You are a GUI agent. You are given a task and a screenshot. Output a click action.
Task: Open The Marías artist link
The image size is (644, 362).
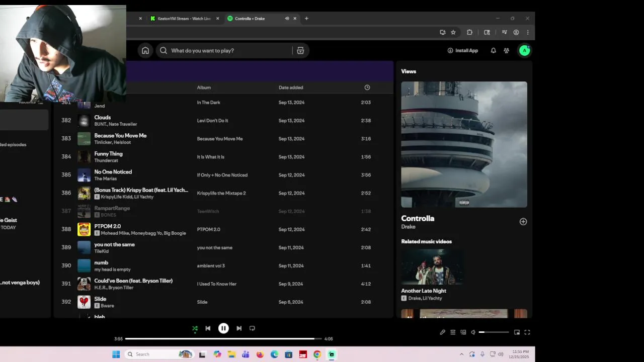(106, 178)
